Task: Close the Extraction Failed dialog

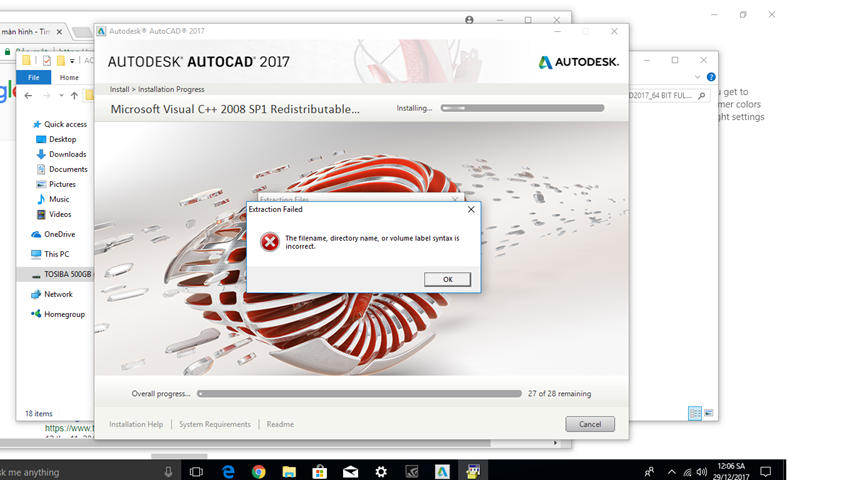Action: pos(471,210)
